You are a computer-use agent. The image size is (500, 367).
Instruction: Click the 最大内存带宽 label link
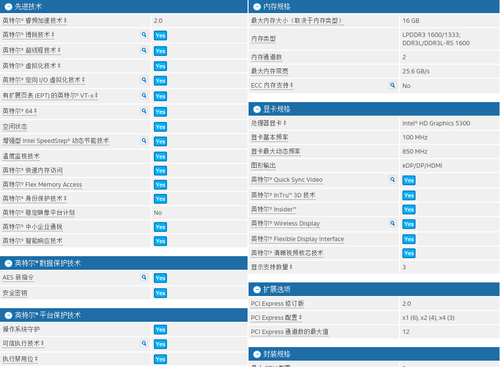270,71
